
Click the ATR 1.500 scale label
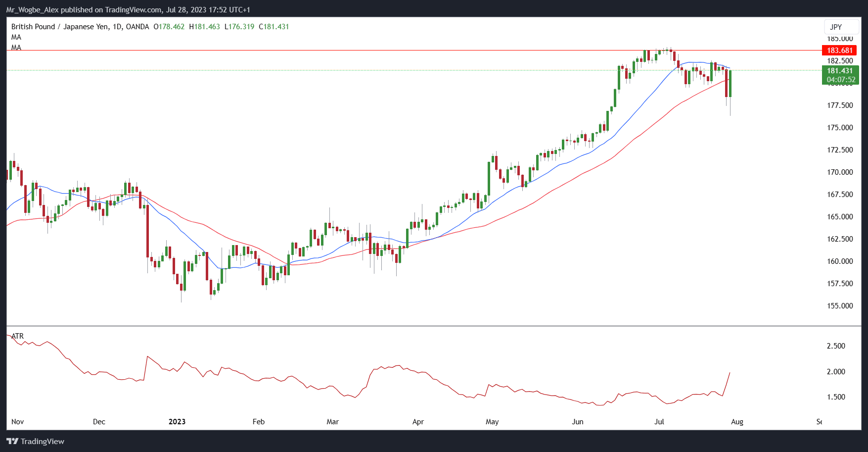(836, 397)
